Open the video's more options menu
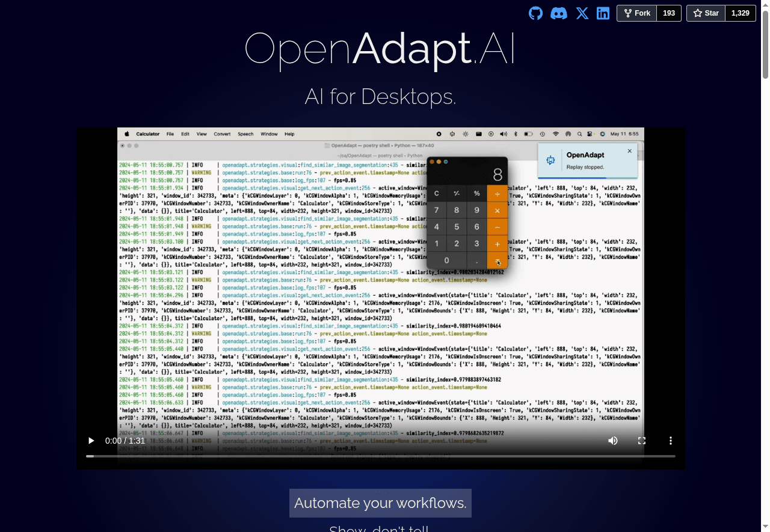 pyautogui.click(x=671, y=441)
